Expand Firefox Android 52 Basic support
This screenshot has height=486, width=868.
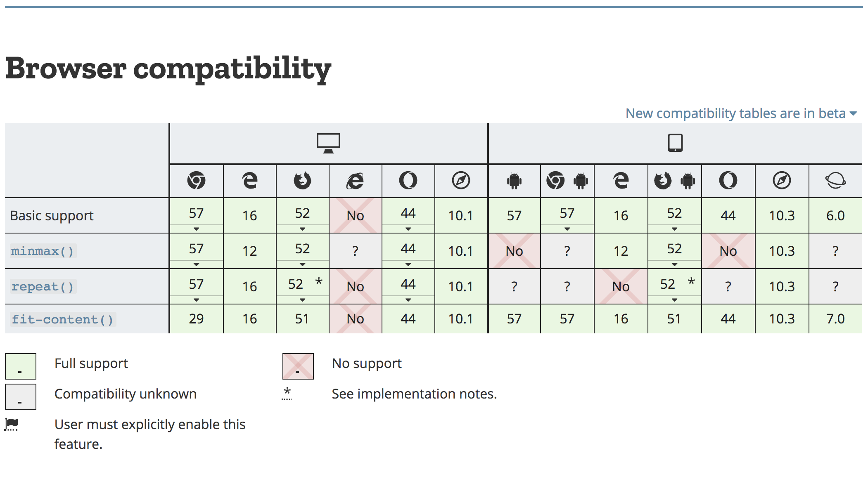pyautogui.click(x=674, y=229)
